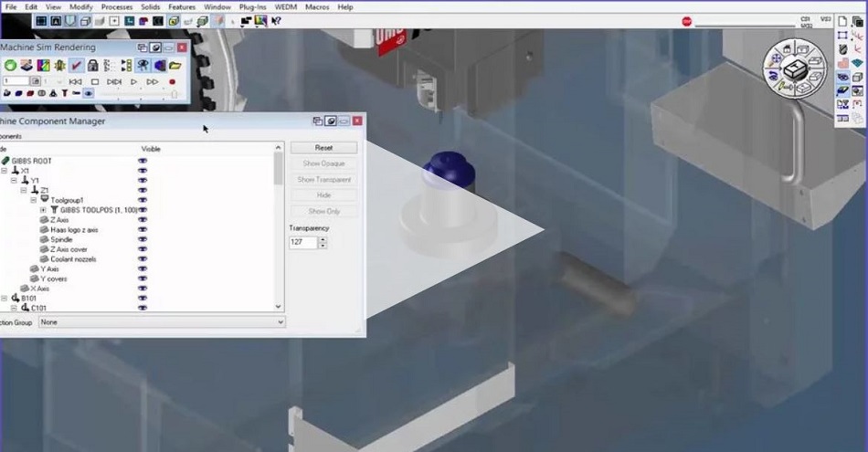Click the green circle icon in Machine Sim Rendering
The width and height of the screenshot is (868, 452).
click(x=10, y=66)
